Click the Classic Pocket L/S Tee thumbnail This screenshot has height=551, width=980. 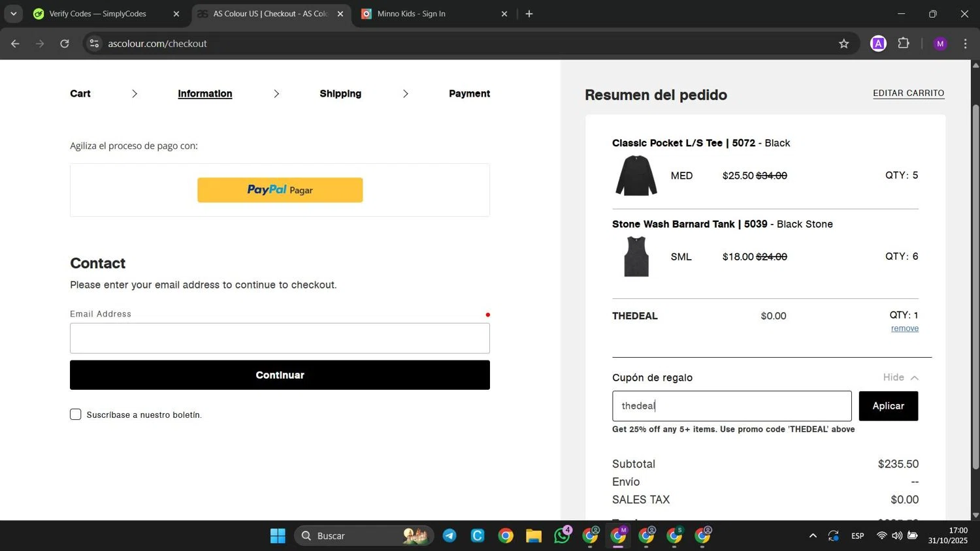[x=636, y=176]
